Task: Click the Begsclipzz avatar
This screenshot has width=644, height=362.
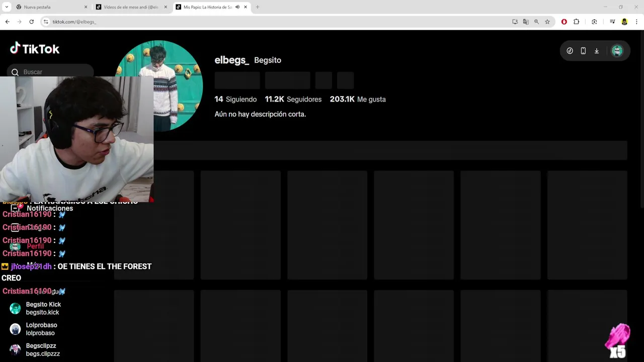Action: 15,349
